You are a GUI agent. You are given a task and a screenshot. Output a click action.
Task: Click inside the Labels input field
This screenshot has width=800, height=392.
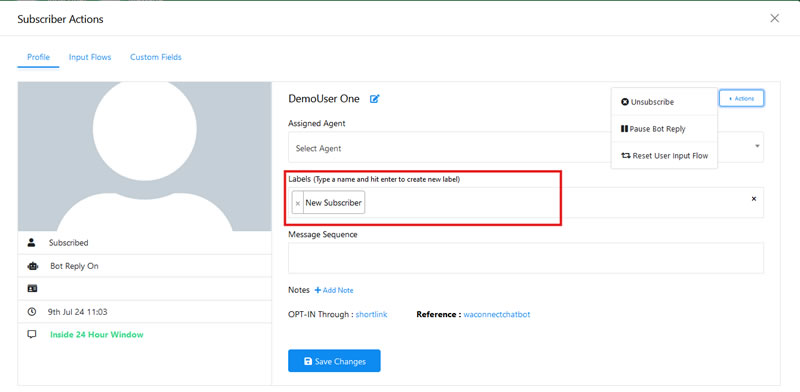click(526, 203)
